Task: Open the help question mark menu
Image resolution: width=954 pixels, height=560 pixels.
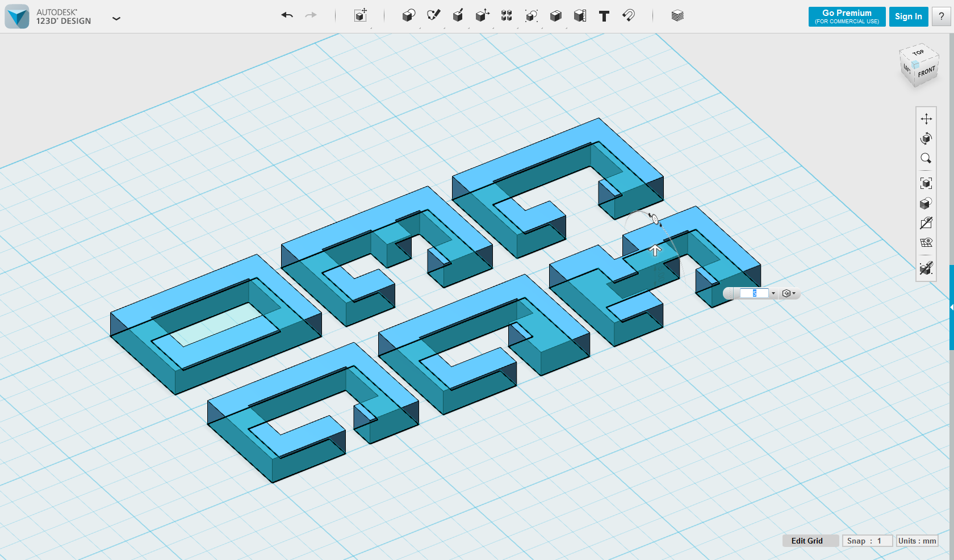Action: [x=941, y=16]
